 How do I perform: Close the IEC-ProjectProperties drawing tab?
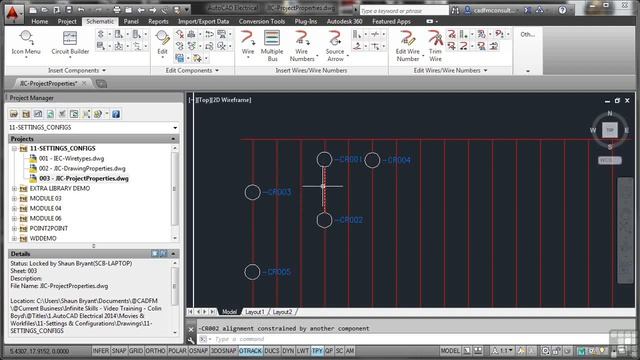(84, 84)
